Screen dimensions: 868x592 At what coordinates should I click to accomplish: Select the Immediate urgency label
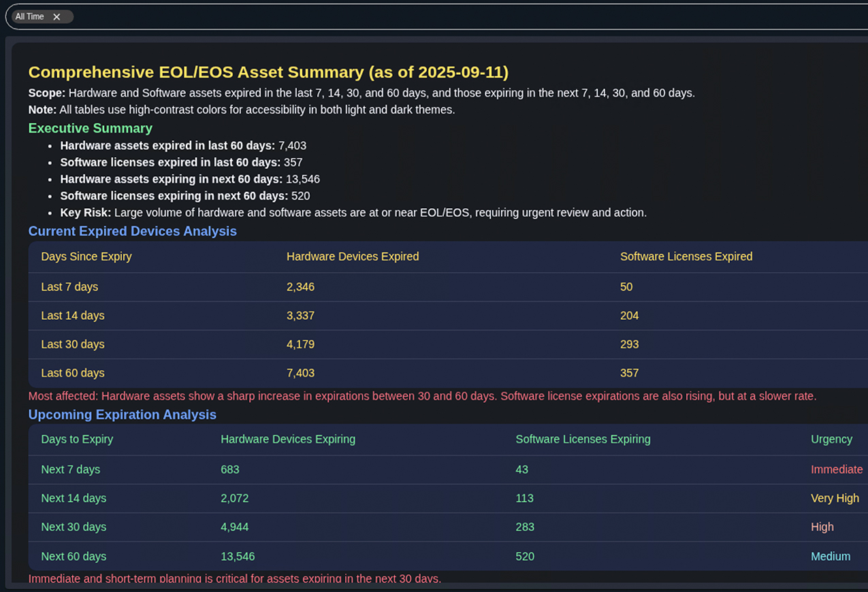tap(837, 470)
